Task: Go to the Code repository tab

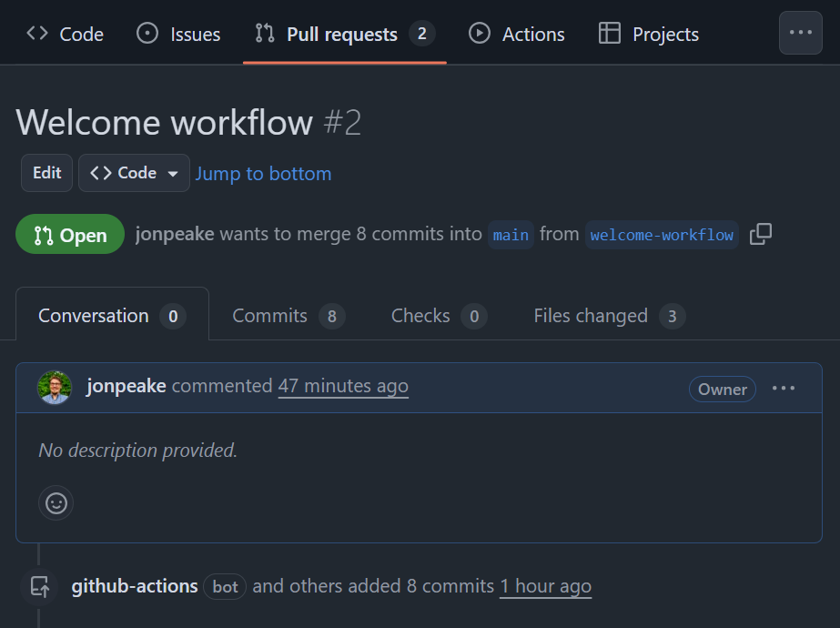Action: click(65, 35)
